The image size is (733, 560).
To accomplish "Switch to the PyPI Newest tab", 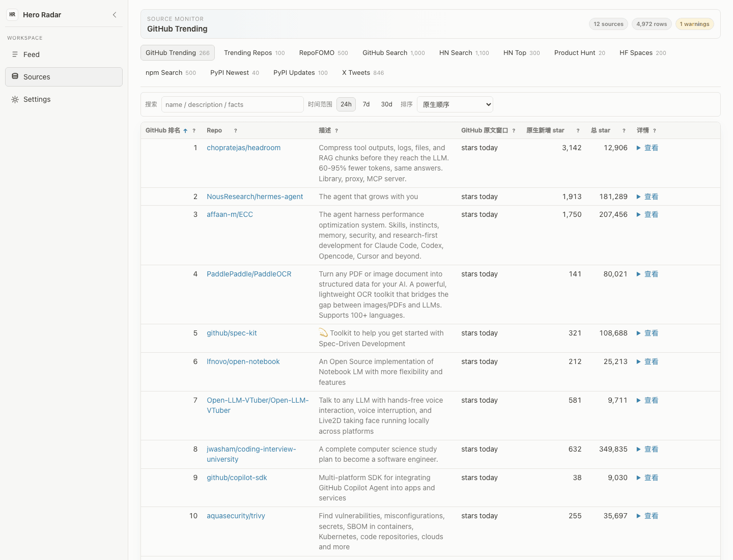I will point(235,73).
